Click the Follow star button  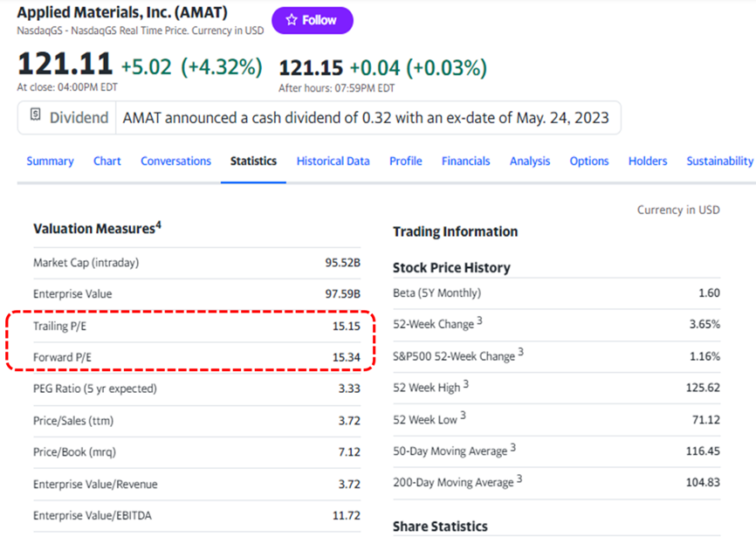[312, 20]
